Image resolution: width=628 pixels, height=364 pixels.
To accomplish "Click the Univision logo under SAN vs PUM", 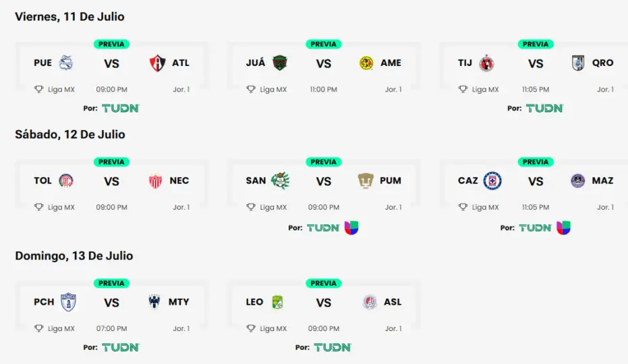I will (x=351, y=228).
